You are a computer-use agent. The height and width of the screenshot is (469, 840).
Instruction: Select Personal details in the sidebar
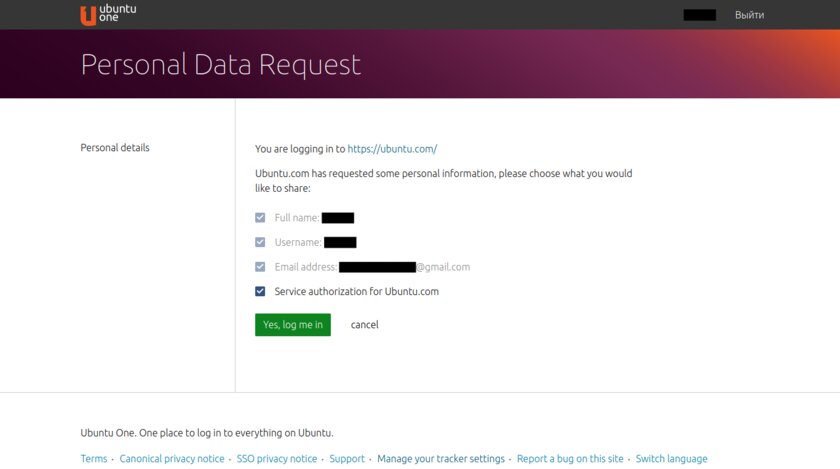[115, 148]
